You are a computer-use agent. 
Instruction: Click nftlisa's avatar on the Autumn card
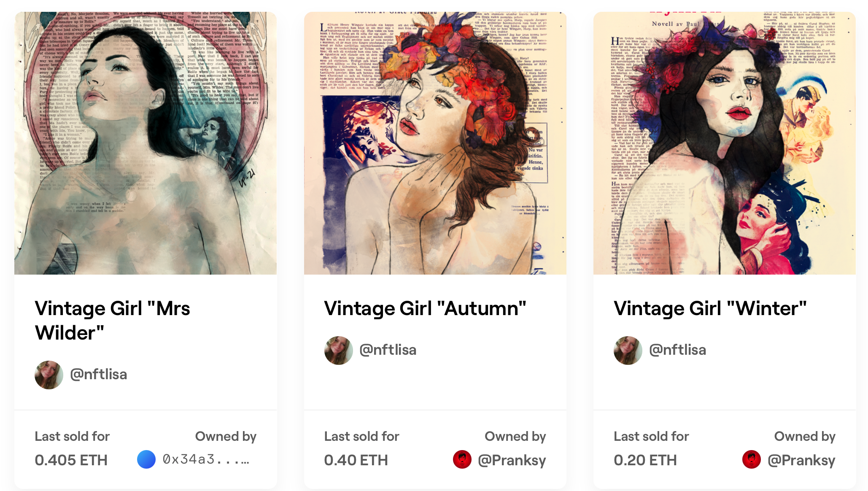pos(338,350)
